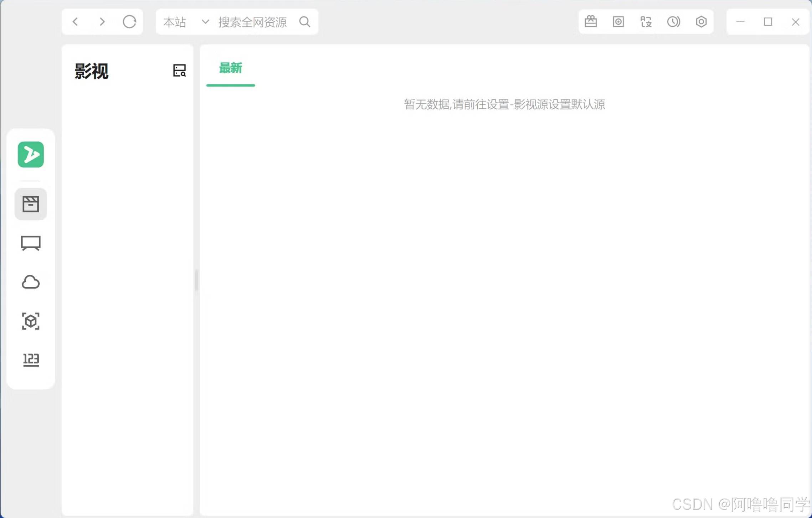Open the player target icon in toolbar
The height and width of the screenshot is (518, 812).
618,22
